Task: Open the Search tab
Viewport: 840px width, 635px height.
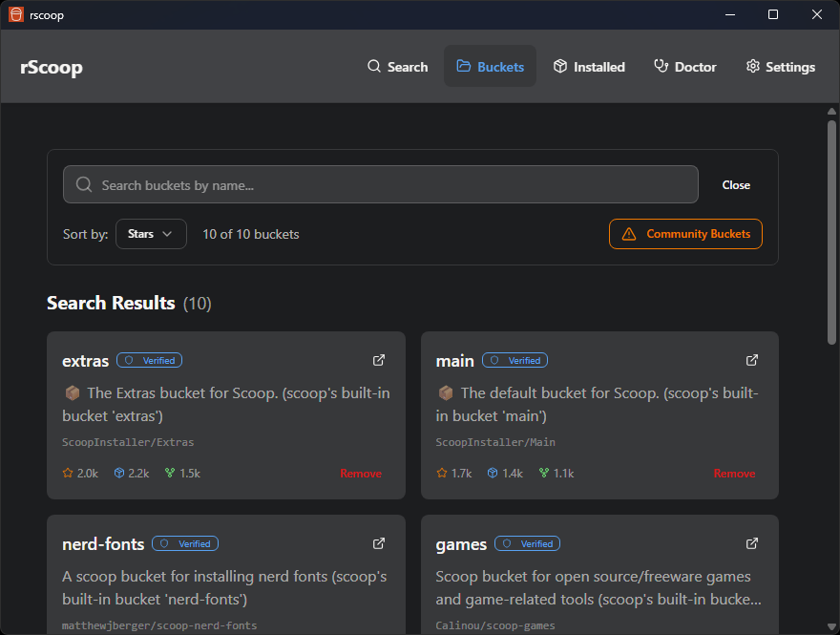Action: [x=397, y=67]
